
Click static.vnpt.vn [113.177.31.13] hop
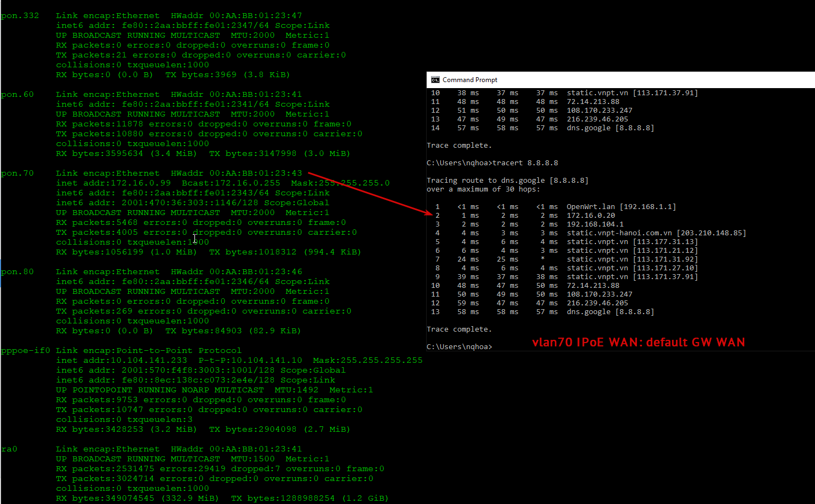(x=633, y=241)
